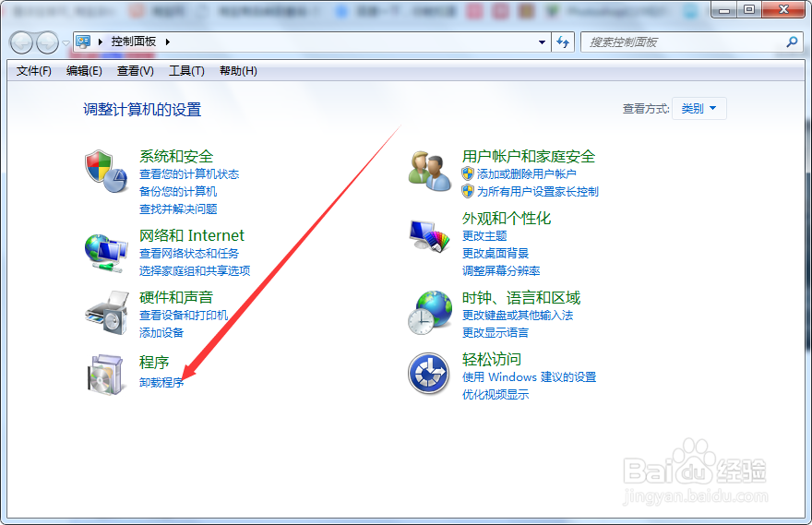Click 使用 Windows 建议的设置 link
This screenshot has width=812, height=525.
[529, 377]
